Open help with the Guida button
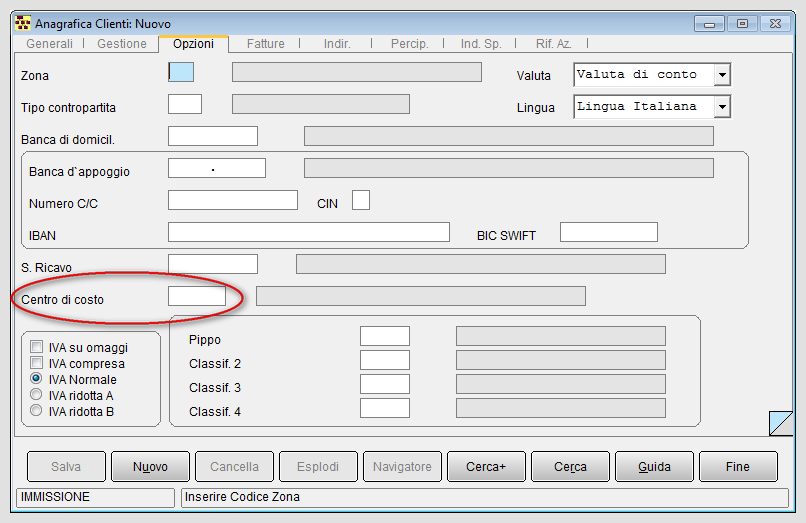806x523 pixels. [x=654, y=466]
